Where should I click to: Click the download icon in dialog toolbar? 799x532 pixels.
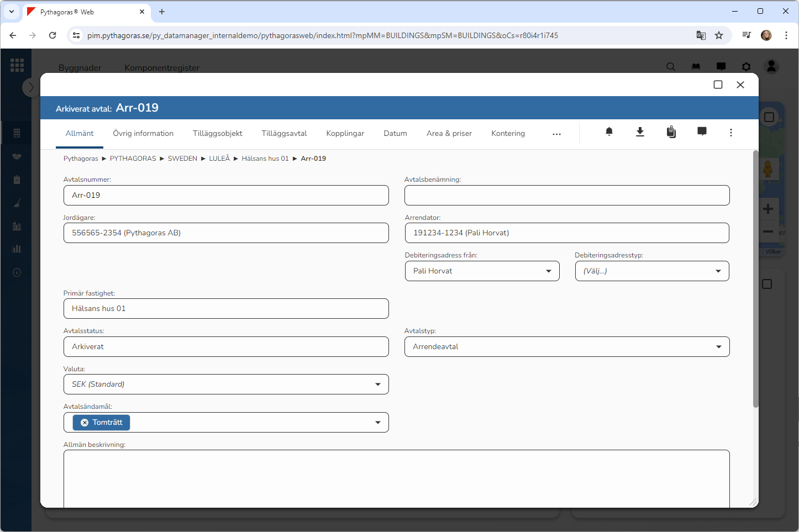coord(640,132)
